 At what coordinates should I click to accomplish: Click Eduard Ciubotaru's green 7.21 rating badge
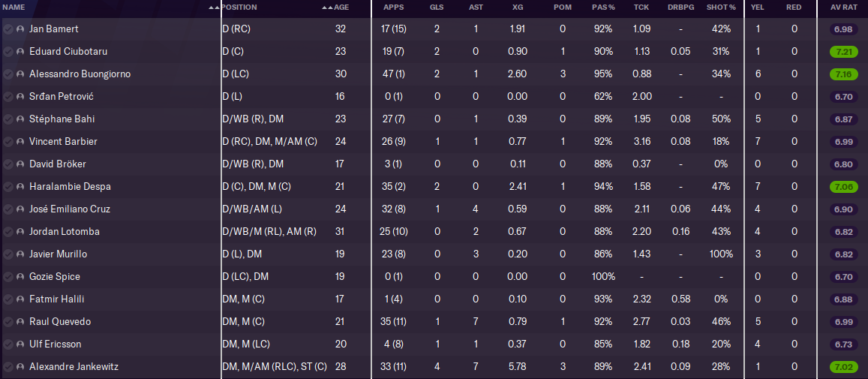843,52
